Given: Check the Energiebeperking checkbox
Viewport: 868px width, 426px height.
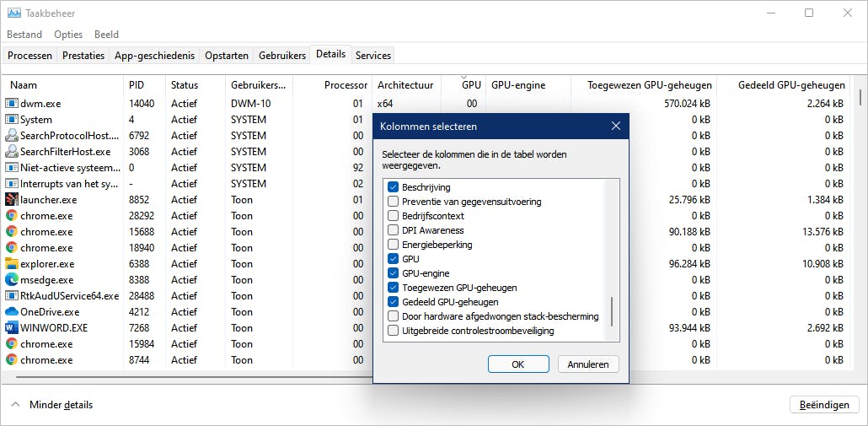Looking at the screenshot, I should [393, 245].
